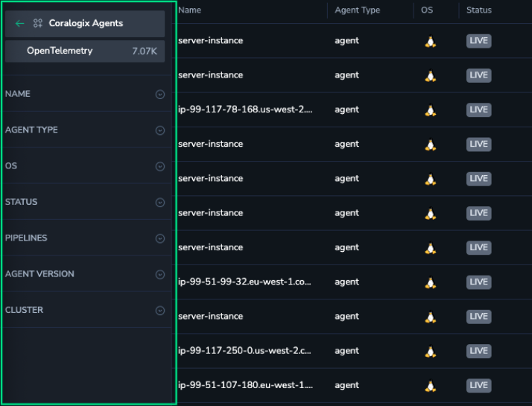This screenshot has height=406, width=532.
Task: Expand the CLUSTER filter section
Action: coord(159,311)
